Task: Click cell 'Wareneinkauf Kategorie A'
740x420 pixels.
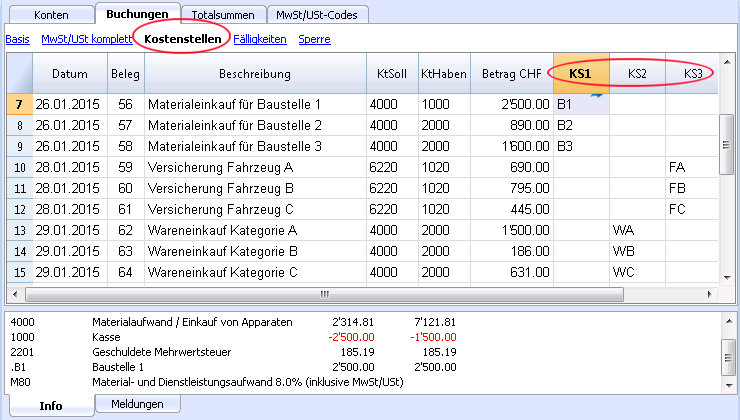Action: pos(255,230)
